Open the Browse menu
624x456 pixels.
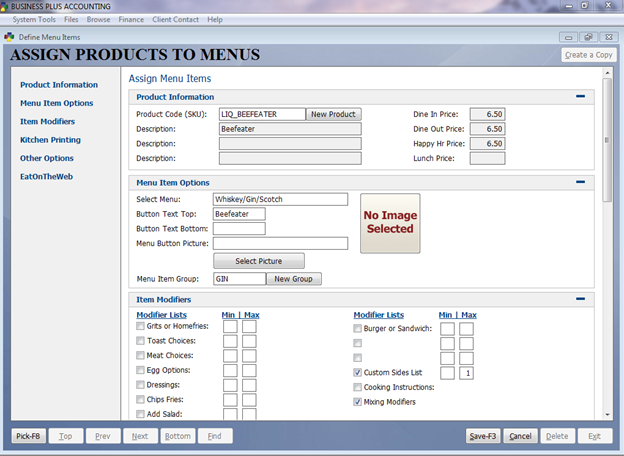click(x=98, y=19)
